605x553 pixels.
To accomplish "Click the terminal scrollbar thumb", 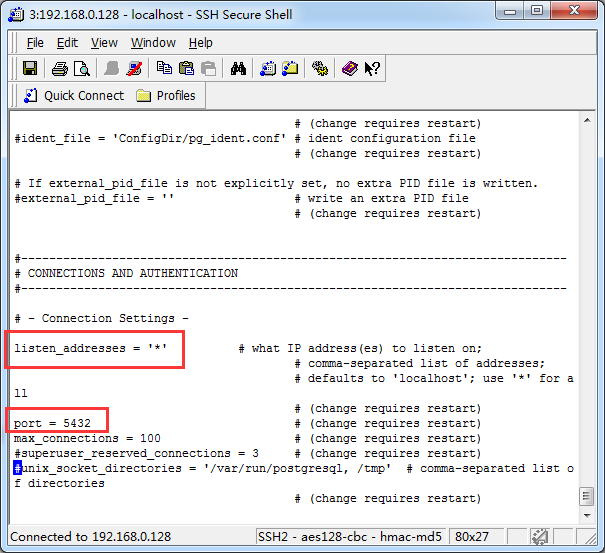I will 586,496.
